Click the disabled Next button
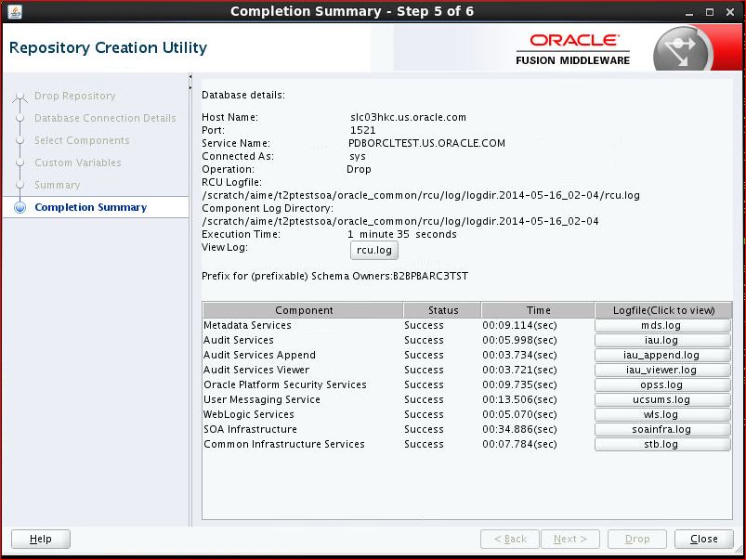The height and width of the screenshot is (560, 746). [x=570, y=539]
